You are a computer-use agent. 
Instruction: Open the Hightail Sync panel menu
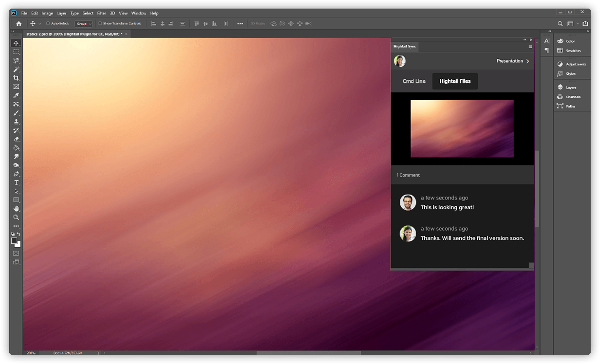[x=530, y=47]
